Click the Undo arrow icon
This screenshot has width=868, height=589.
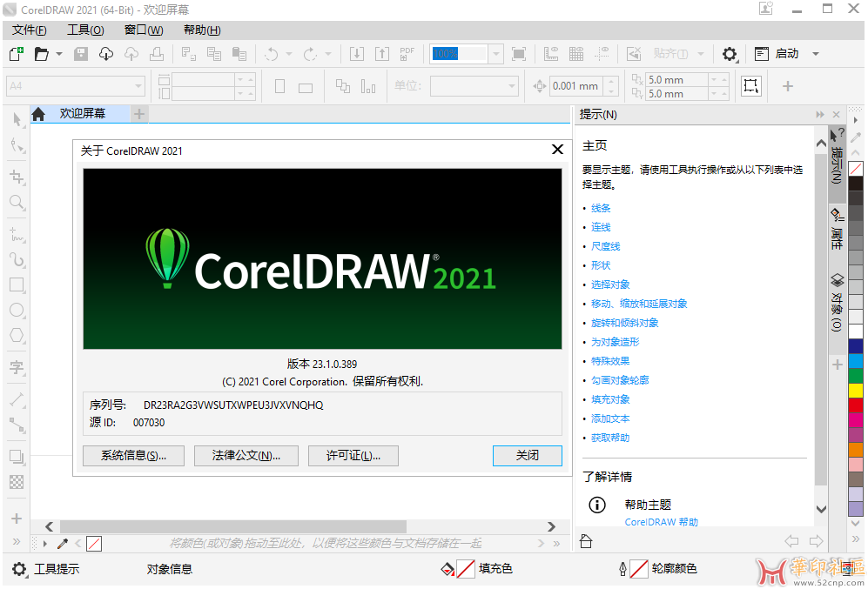tap(272, 54)
